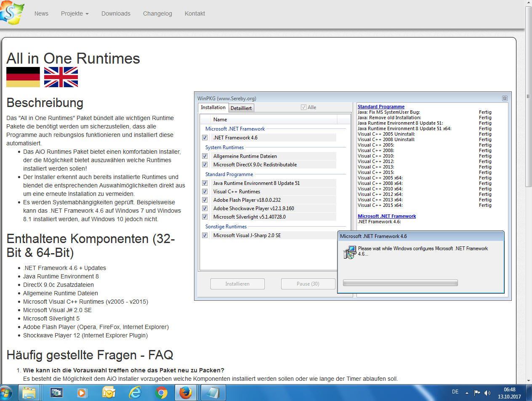Click the 'Beschreibung' heading

[45, 103]
